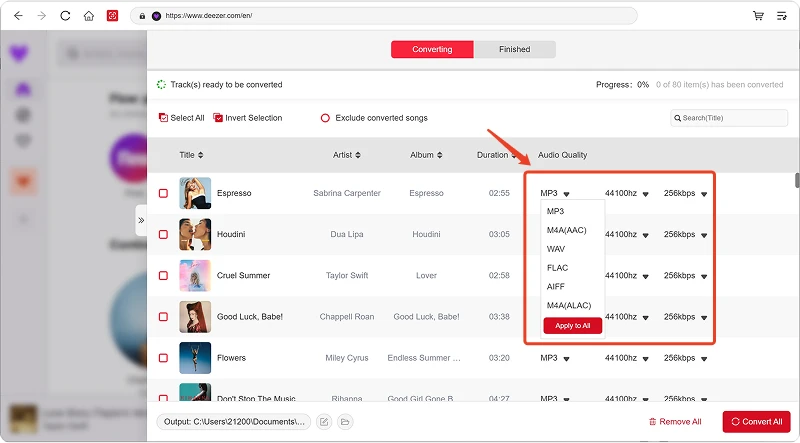The width and height of the screenshot is (800, 443).
Task: Collapse panel using double chevron handle
Action: 141,220
